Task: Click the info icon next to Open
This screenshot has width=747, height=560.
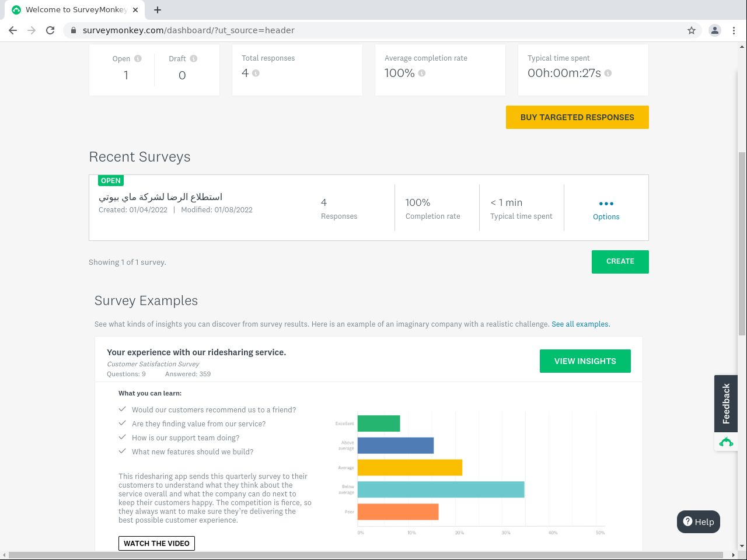Action: 138,58
